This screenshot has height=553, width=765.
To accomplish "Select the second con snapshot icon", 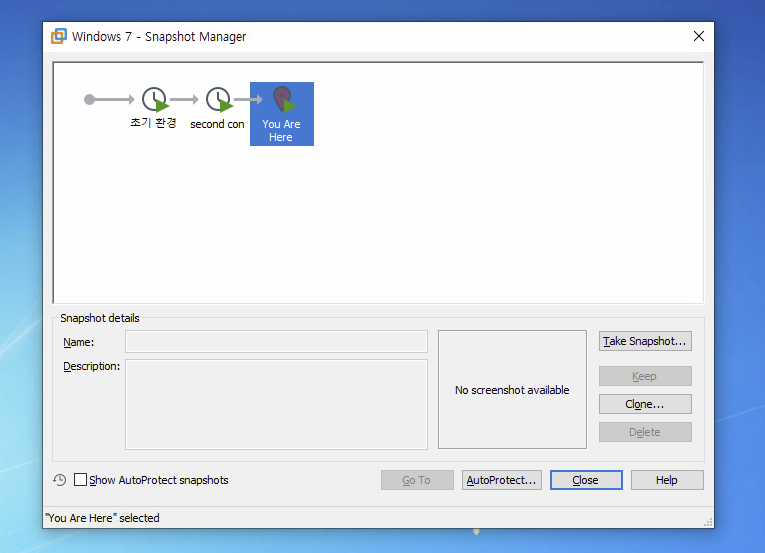I will coord(219,100).
